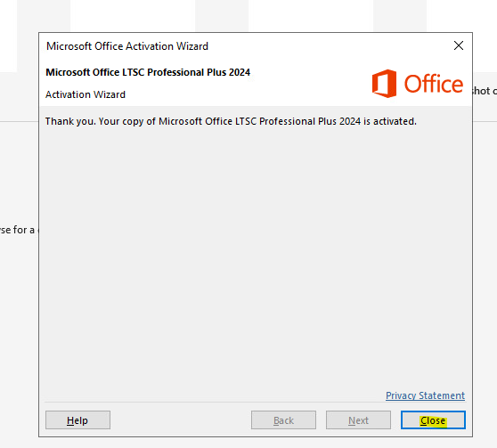Click the Help button
Image resolution: width=497 pixels, height=448 pixels.
[x=77, y=420]
